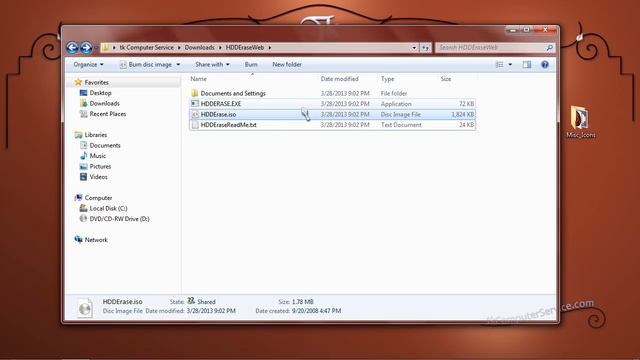Click details pane HDDErase.iso disc icon
This screenshot has height=360, width=640.
tap(85, 308)
